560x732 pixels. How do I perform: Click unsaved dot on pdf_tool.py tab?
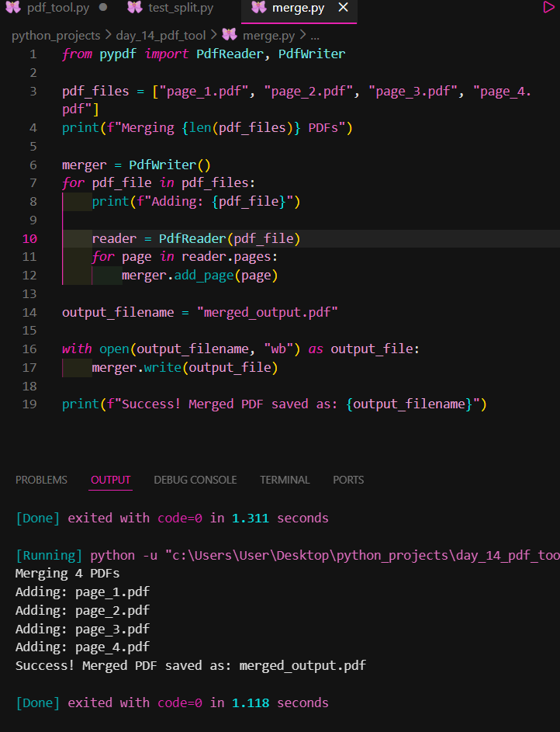tap(103, 7)
